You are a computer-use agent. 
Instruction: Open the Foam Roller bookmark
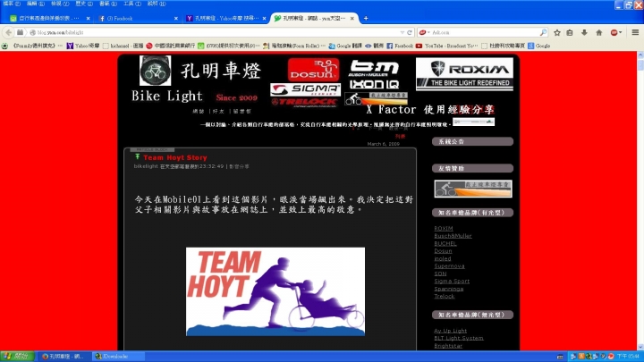tap(294, 46)
